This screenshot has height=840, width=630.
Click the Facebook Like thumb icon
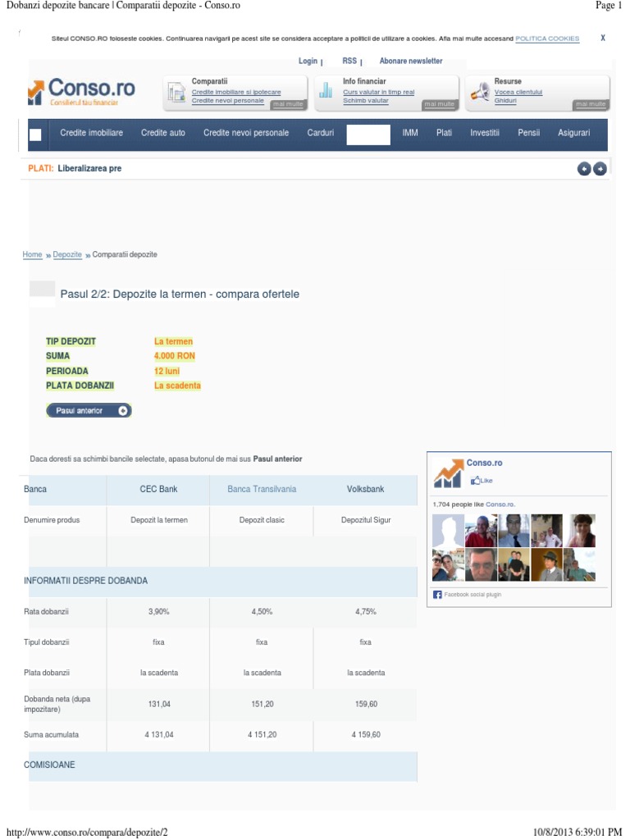click(475, 481)
